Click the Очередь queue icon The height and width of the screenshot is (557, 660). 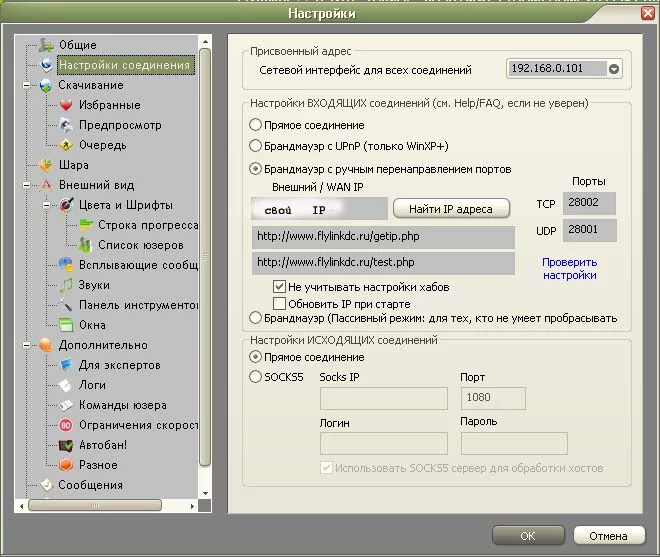(x=66, y=145)
